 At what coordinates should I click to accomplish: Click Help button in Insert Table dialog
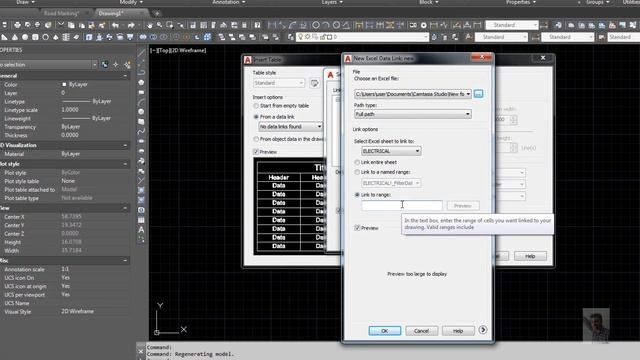click(x=530, y=256)
